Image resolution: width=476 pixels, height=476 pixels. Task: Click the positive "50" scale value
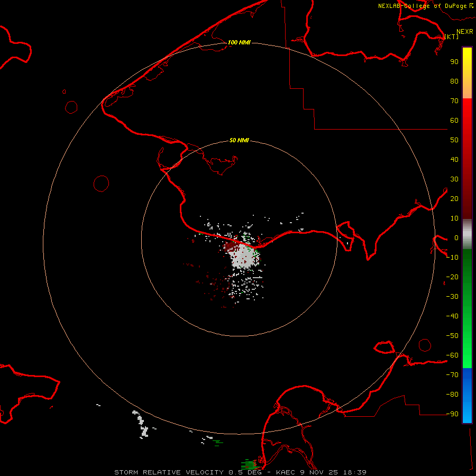[454, 140]
